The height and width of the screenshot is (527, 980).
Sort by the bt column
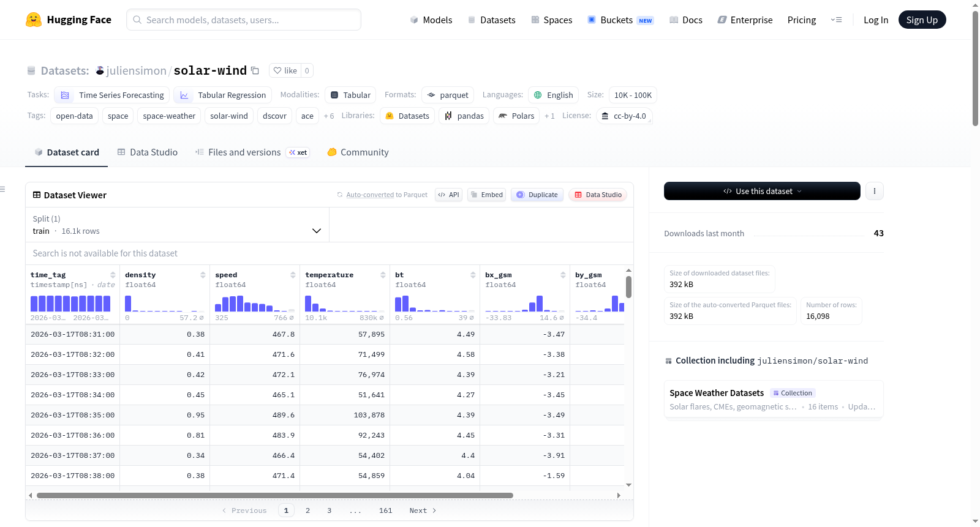click(473, 275)
